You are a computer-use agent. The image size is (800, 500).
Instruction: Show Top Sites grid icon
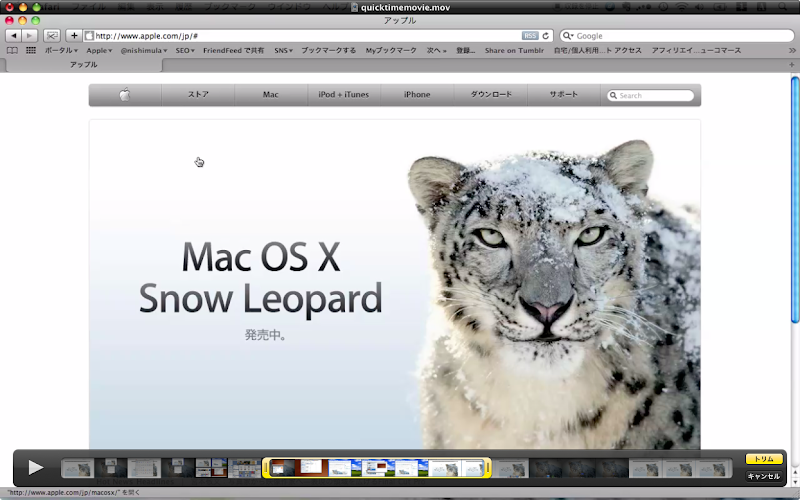[x=31, y=51]
